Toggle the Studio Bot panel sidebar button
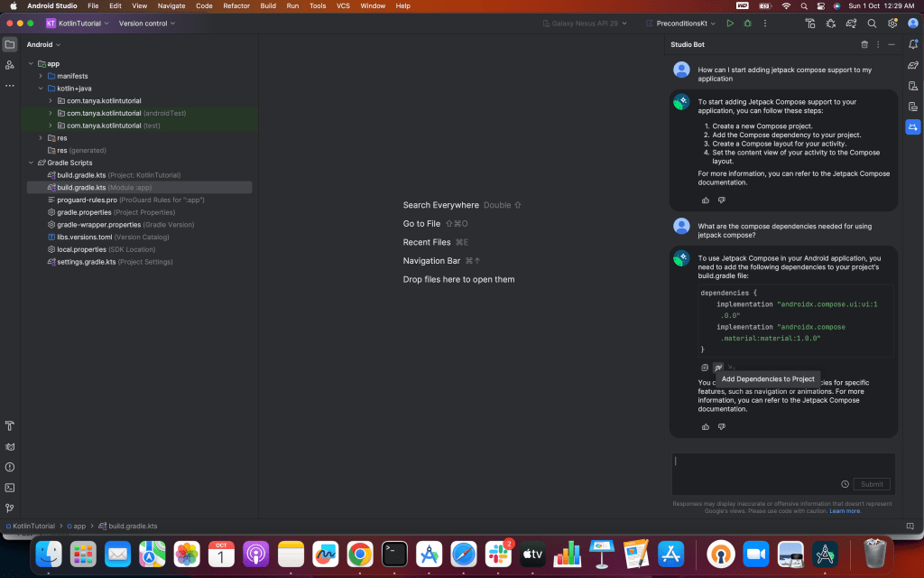 [913, 127]
